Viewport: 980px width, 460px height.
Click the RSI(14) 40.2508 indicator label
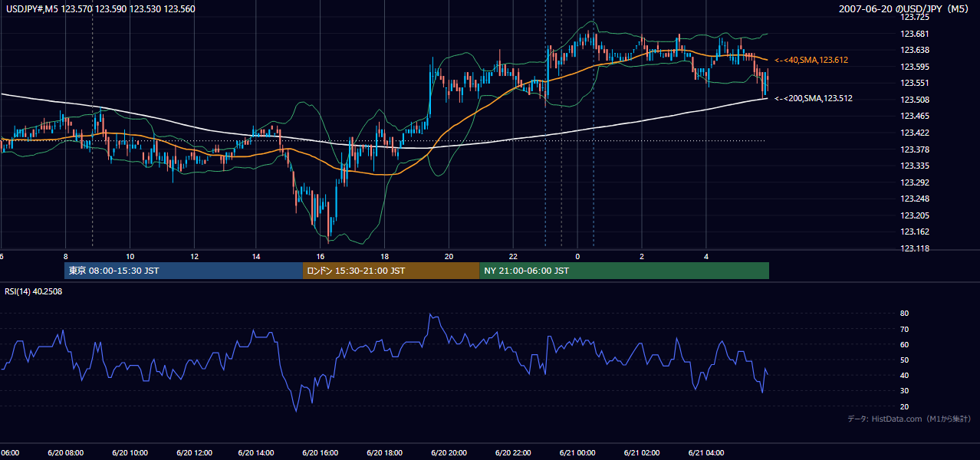point(33,291)
